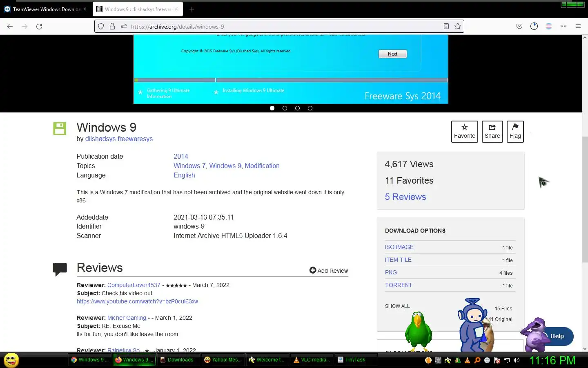
Task: Click the green parrot desktop buddy
Action: [x=418, y=332]
